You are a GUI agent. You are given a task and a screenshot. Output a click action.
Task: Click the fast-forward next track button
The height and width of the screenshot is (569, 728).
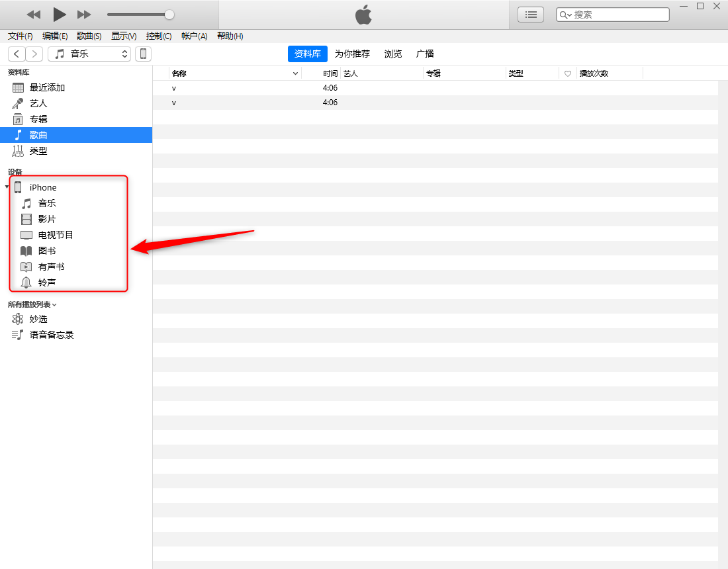(84, 15)
